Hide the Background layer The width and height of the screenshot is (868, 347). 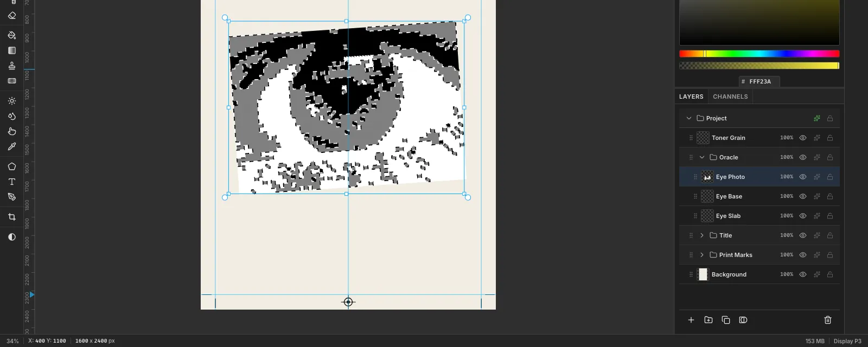(803, 274)
